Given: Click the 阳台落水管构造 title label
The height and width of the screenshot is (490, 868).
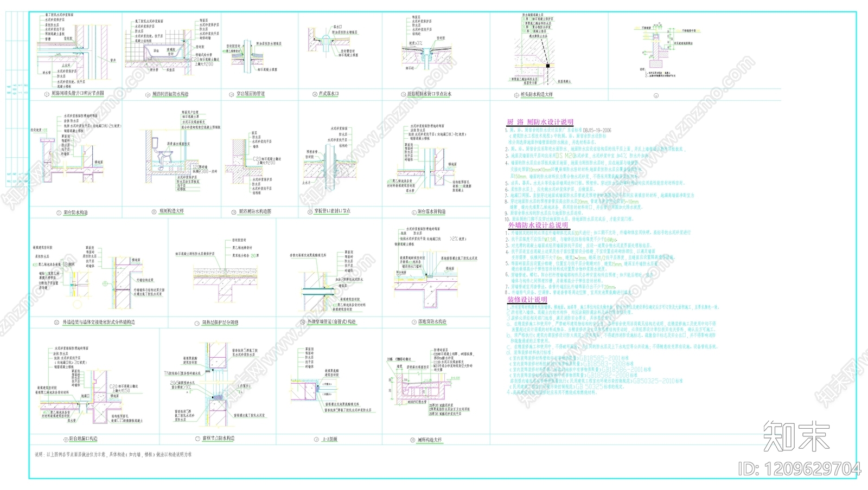Looking at the screenshot, I should 431,212.
